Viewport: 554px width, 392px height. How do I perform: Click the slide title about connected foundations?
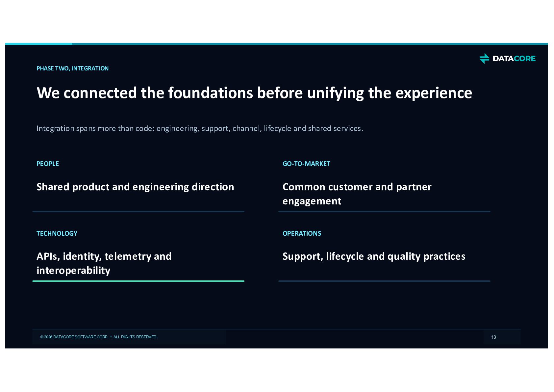tap(254, 93)
